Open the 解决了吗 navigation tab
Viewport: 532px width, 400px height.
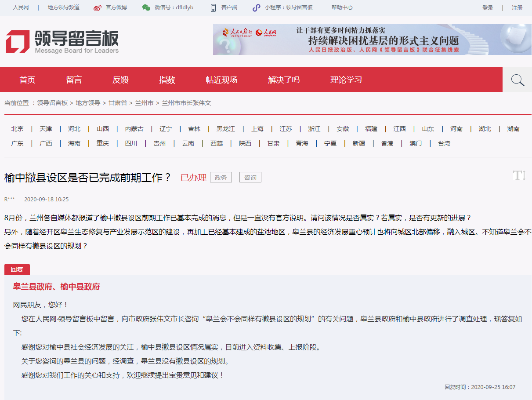pyautogui.click(x=284, y=80)
